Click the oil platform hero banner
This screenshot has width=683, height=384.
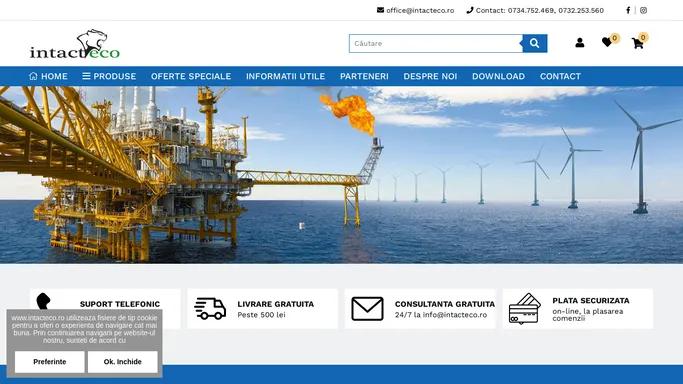(342, 175)
